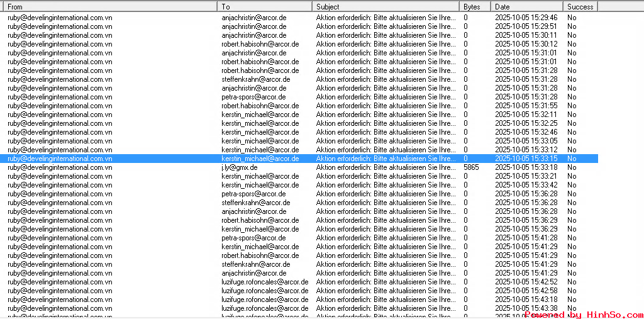Select the luzifuge.rofoncales entry at 15:42:52
The height and width of the screenshot is (319, 644).
(265, 282)
